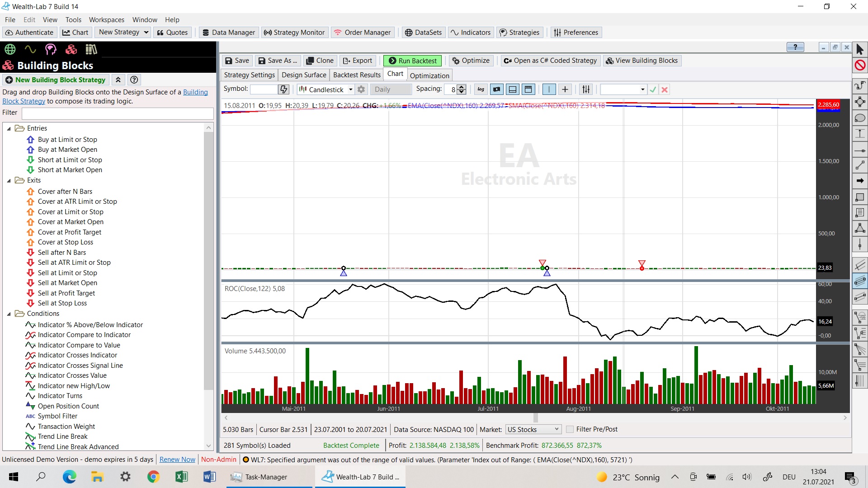Click the Renew Now link
The image size is (868, 488).
point(177,460)
